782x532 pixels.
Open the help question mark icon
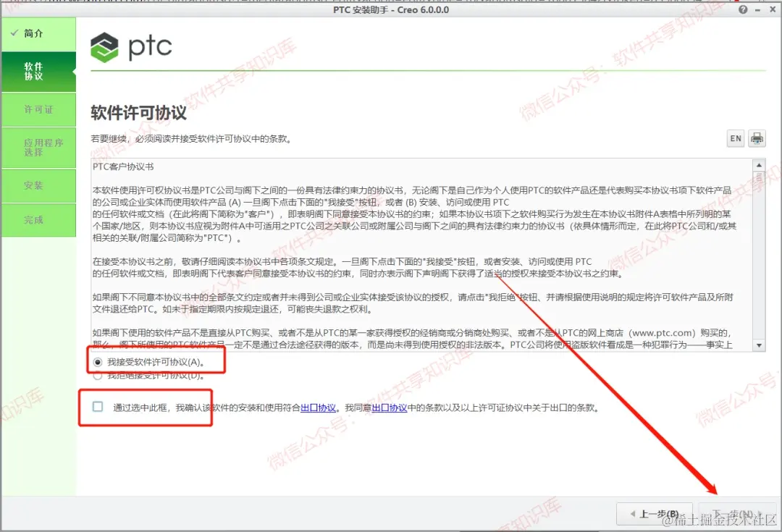point(743,9)
